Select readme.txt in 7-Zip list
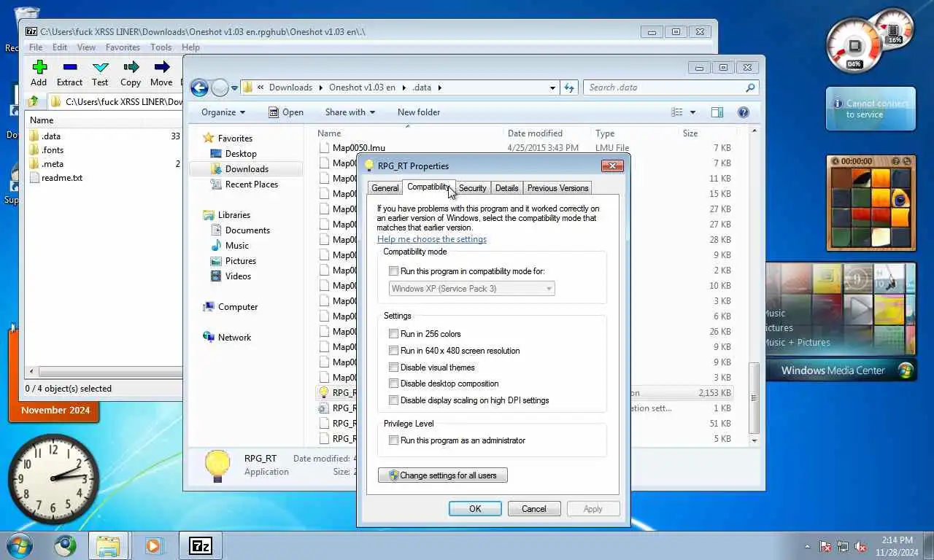 pos(62,178)
